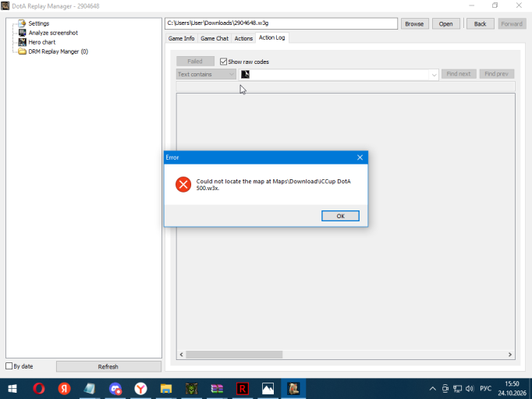This screenshot has width=532, height=399.
Task: Launch Opera browser from taskbar
Action: [x=39, y=389]
